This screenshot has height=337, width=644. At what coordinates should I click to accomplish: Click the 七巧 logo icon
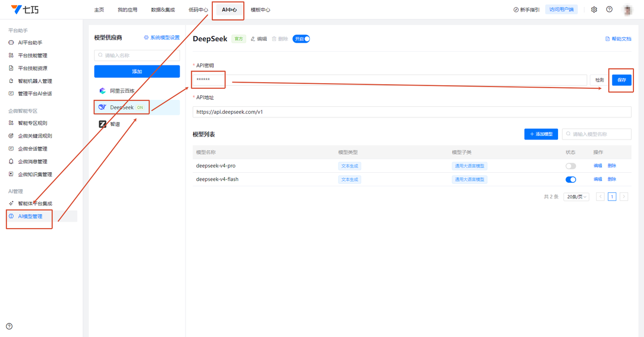tap(17, 9)
